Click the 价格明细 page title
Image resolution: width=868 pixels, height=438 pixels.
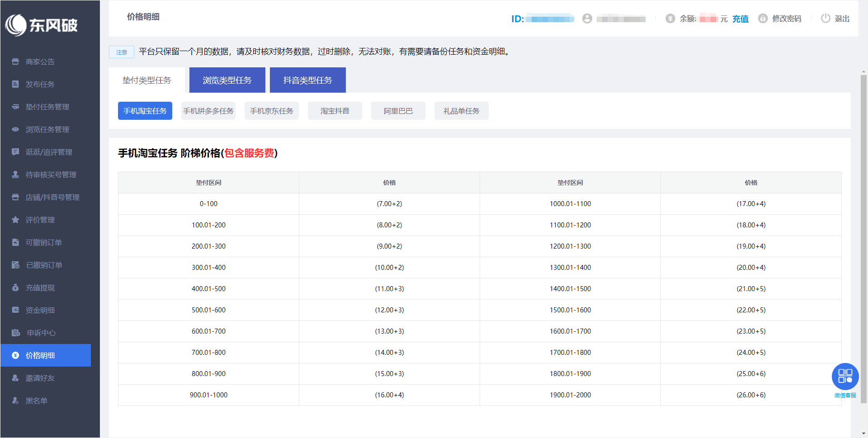[143, 17]
